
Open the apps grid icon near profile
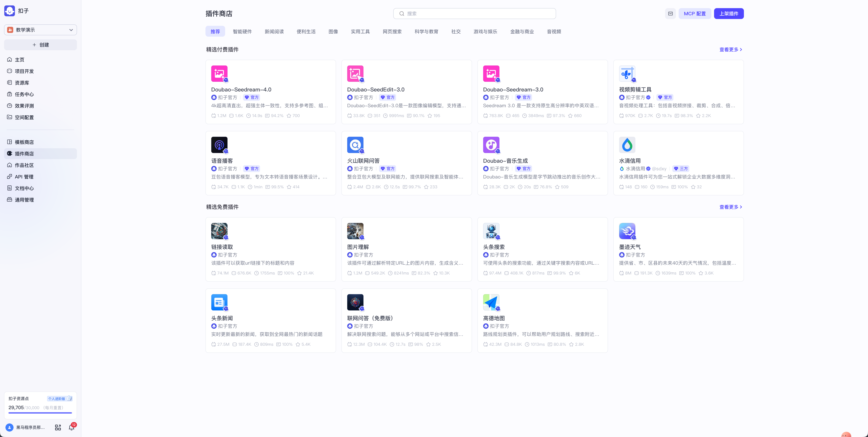(x=58, y=427)
